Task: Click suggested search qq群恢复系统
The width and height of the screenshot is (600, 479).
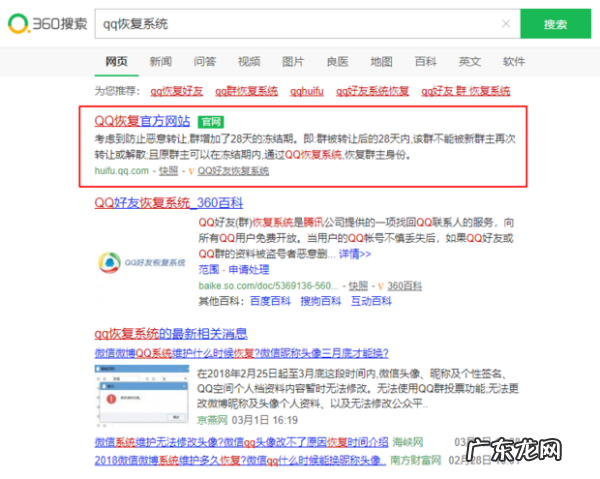Action: tap(246, 91)
